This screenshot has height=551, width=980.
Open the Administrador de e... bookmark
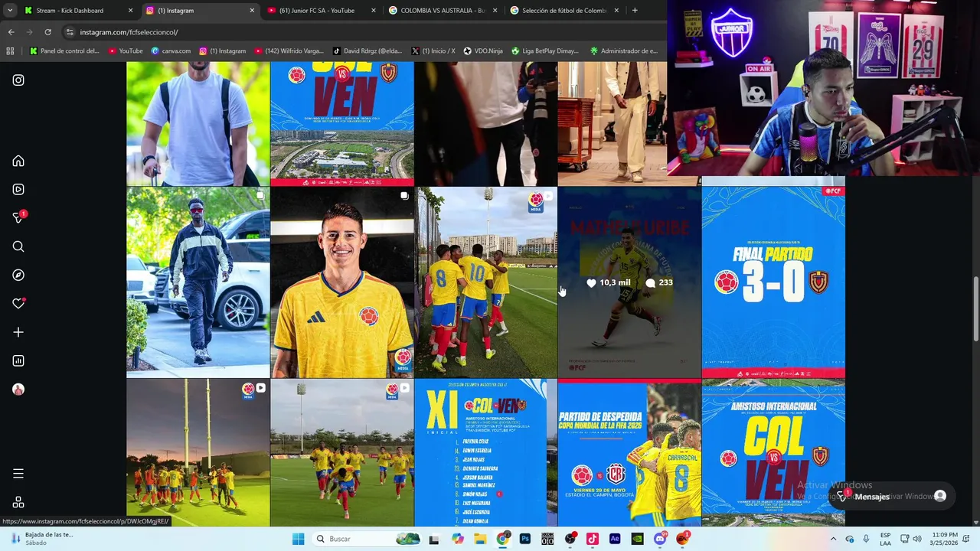pyautogui.click(x=624, y=51)
